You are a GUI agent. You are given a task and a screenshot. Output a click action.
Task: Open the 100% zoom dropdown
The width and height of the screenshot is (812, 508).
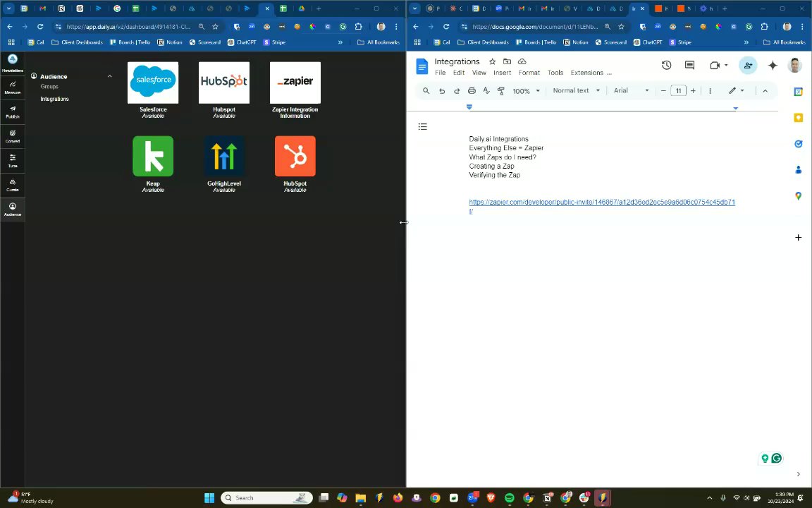[526, 91]
